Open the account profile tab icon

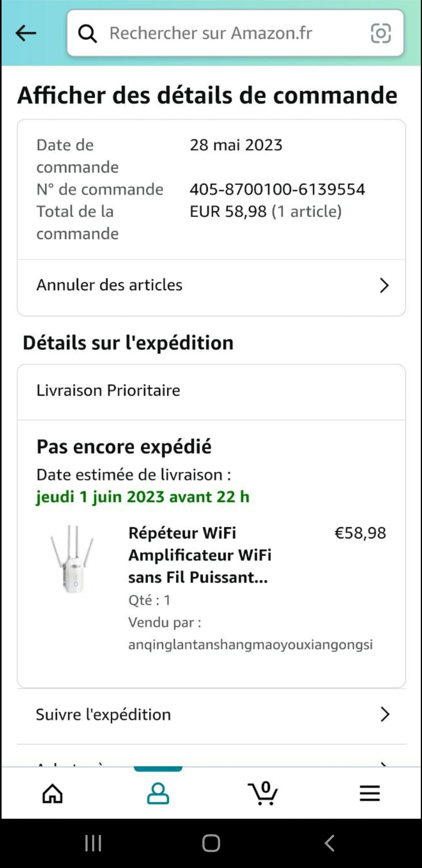point(158,793)
